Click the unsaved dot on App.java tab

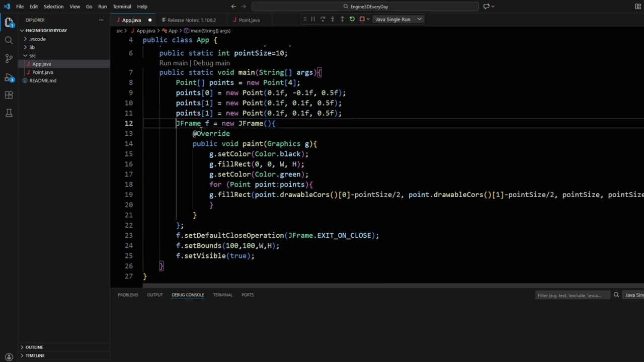point(150,20)
